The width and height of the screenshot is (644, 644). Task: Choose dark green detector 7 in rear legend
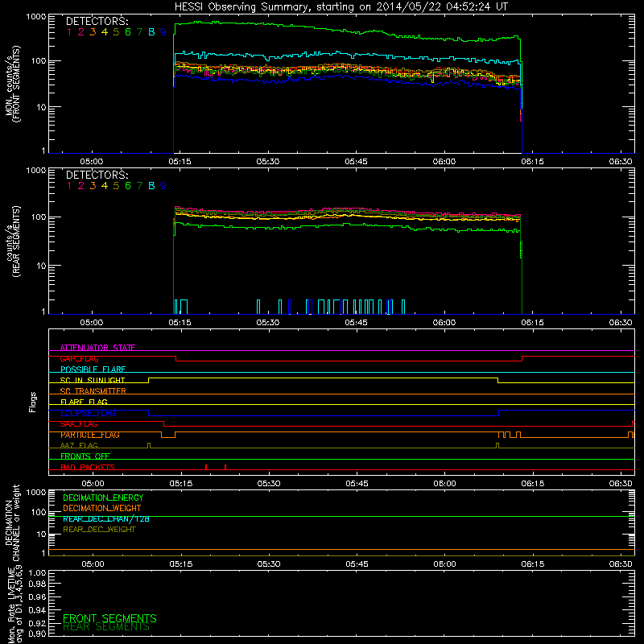click(139, 186)
